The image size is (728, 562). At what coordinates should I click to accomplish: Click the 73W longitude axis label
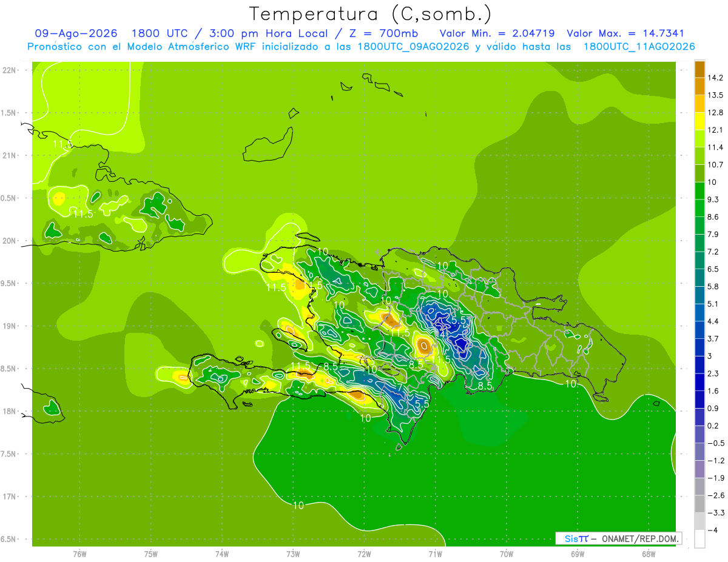[x=293, y=554]
